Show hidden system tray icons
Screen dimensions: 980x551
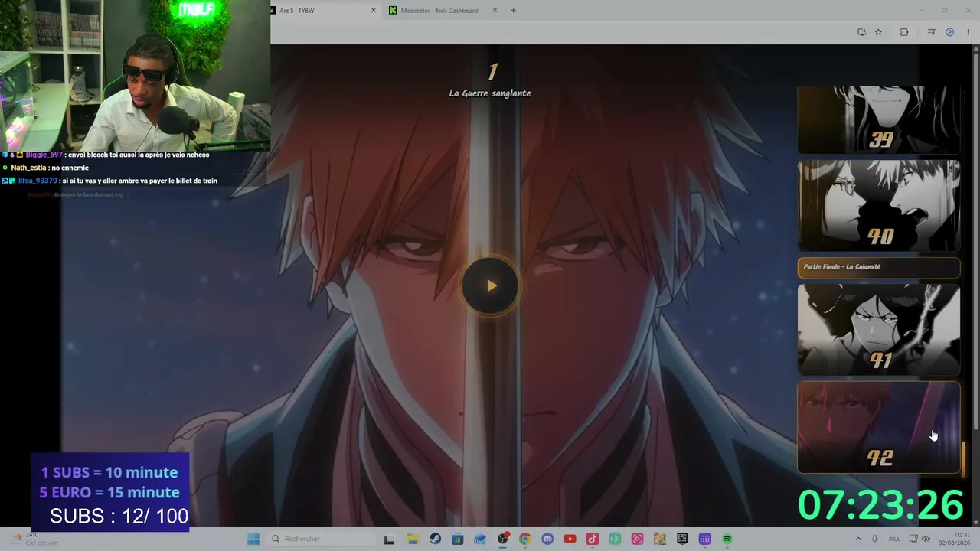(x=857, y=539)
